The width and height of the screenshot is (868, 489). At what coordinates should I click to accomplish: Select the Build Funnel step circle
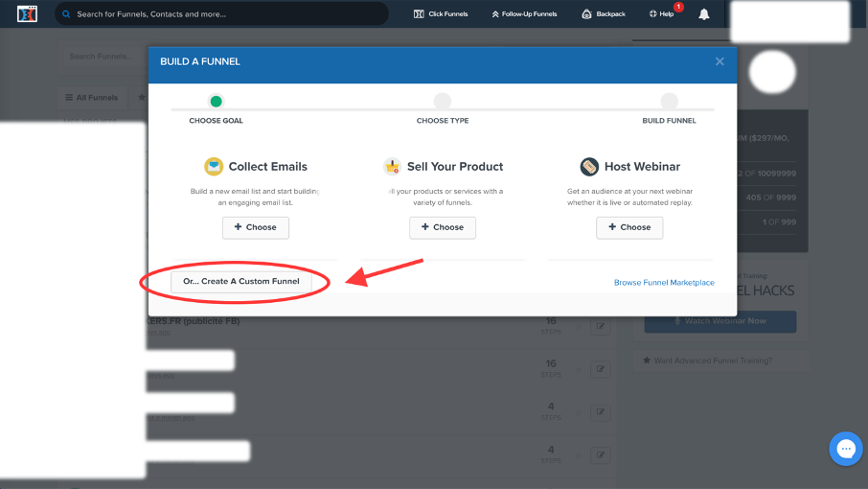(670, 102)
